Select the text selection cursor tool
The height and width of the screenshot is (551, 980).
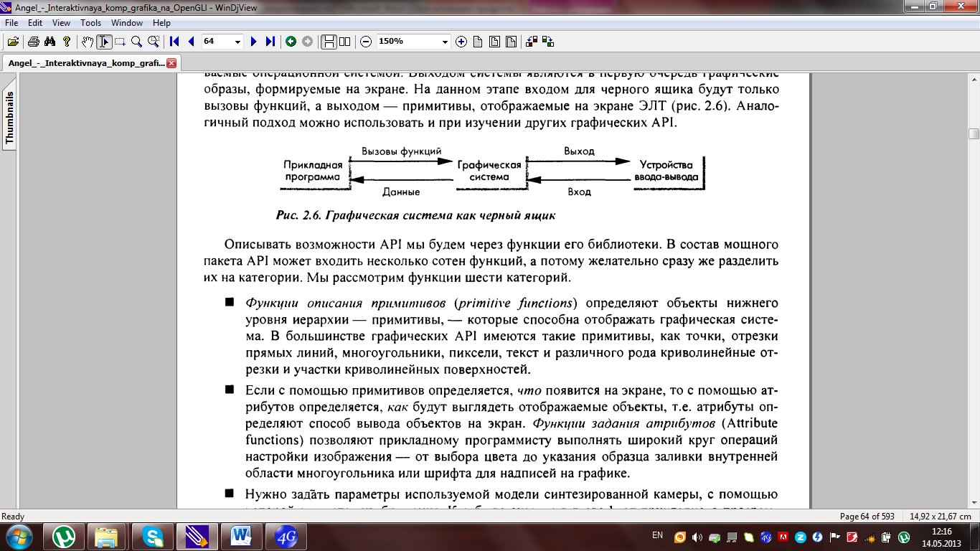(x=104, y=42)
